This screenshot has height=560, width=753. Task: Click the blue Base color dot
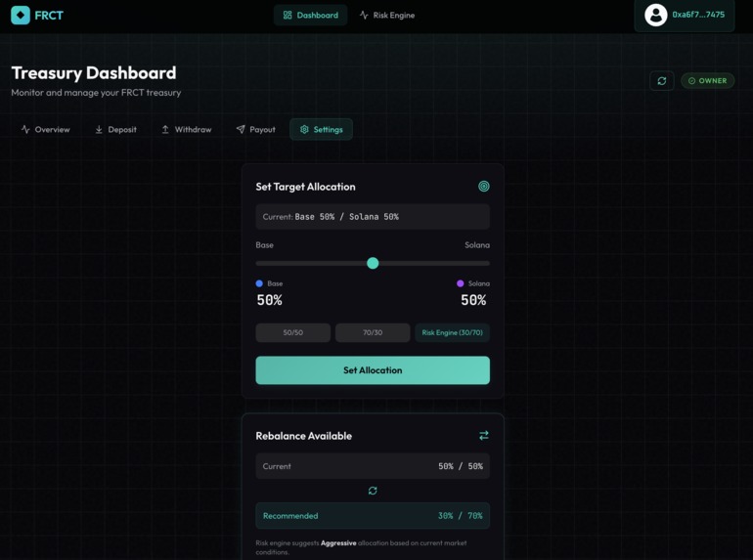pos(259,283)
